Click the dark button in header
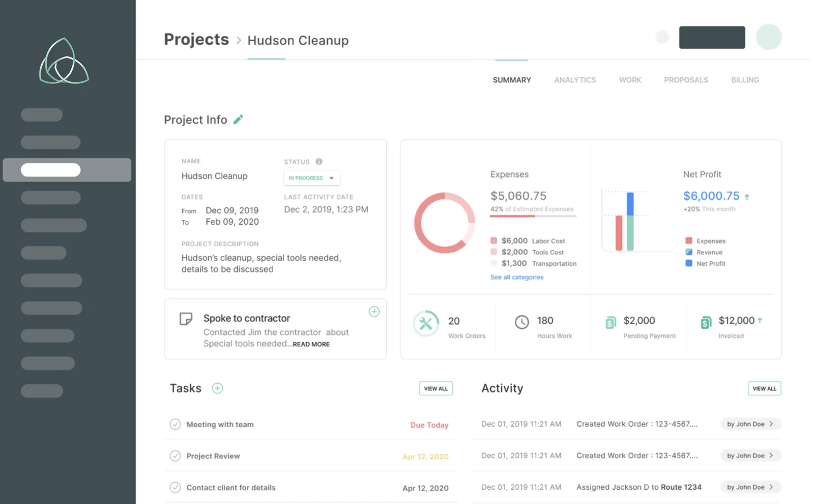Viewport: 814px width, 504px height. click(712, 37)
